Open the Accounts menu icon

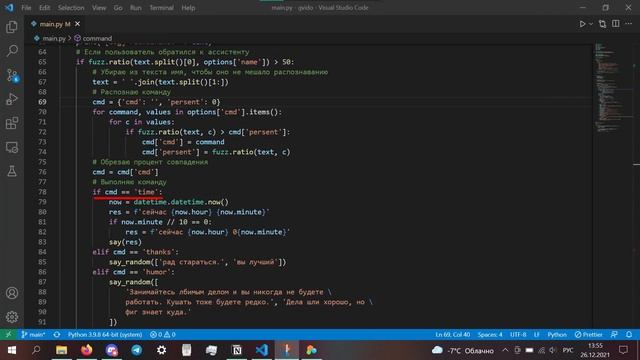coord(12,293)
